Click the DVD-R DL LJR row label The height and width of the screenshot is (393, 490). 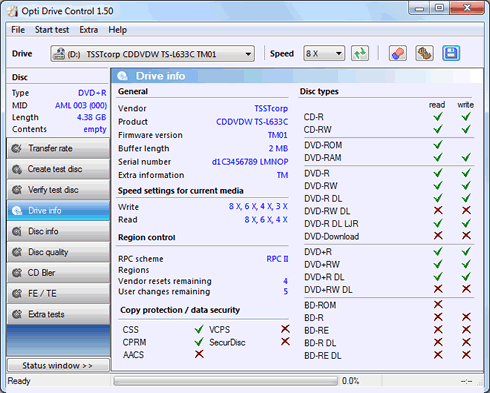coord(331,224)
